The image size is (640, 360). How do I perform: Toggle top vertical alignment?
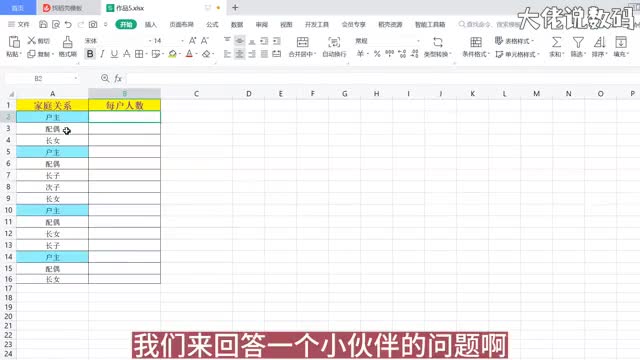coord(227,41)
